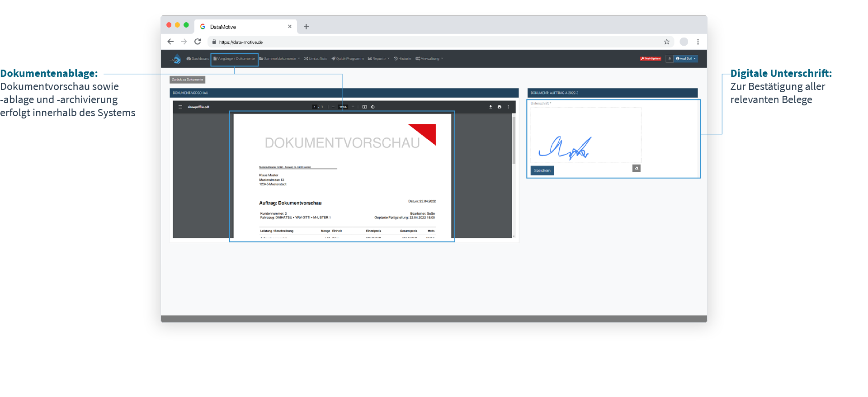
Task: Click the Zurück zu Dokumente button
Action: coord(188,80)
